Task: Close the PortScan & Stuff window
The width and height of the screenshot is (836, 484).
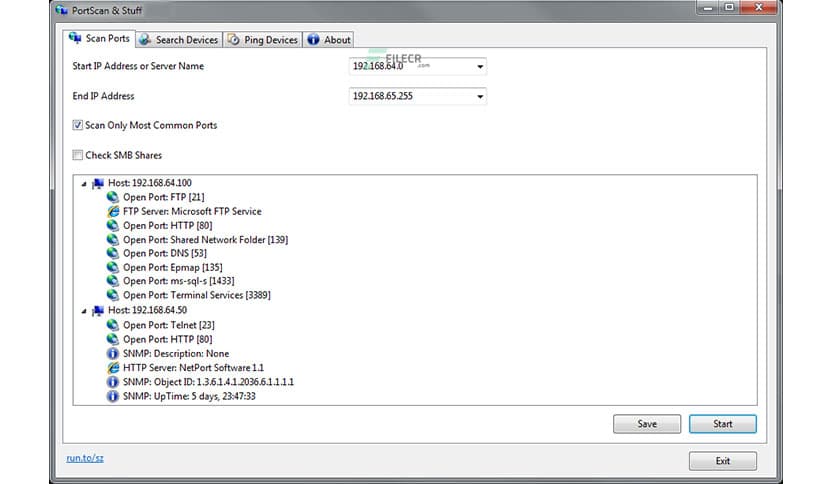Action: pyautogui.click(x=759, y=7)
